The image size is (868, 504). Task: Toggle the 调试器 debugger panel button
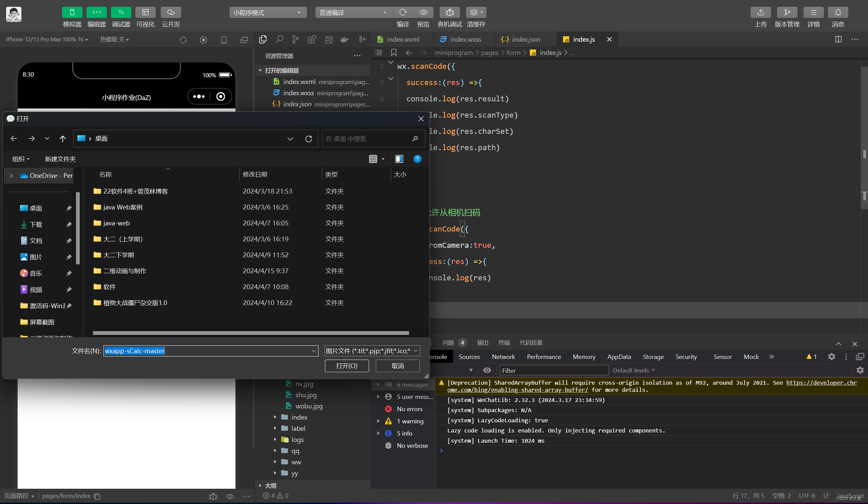pyautogui.click(x=121, y=13)
